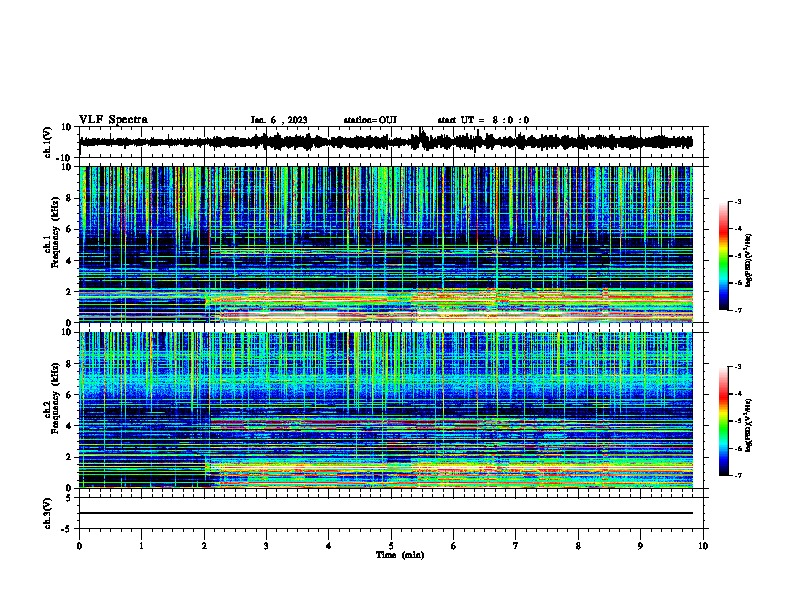Click time axis tick label "9"
The image size is (792, 612).
[x=640, y=546]
